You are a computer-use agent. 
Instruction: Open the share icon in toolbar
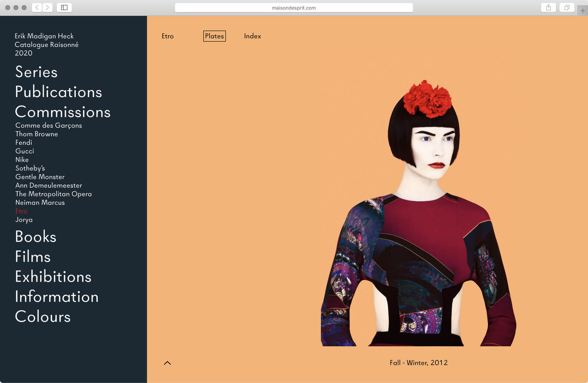[548, 7]
